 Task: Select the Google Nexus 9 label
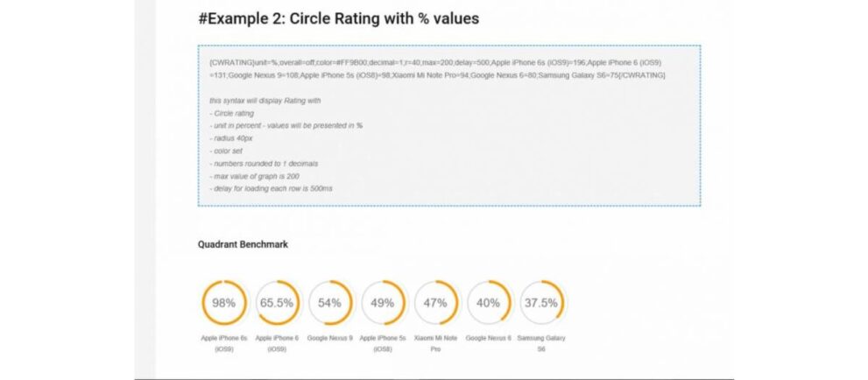[330, 338]
